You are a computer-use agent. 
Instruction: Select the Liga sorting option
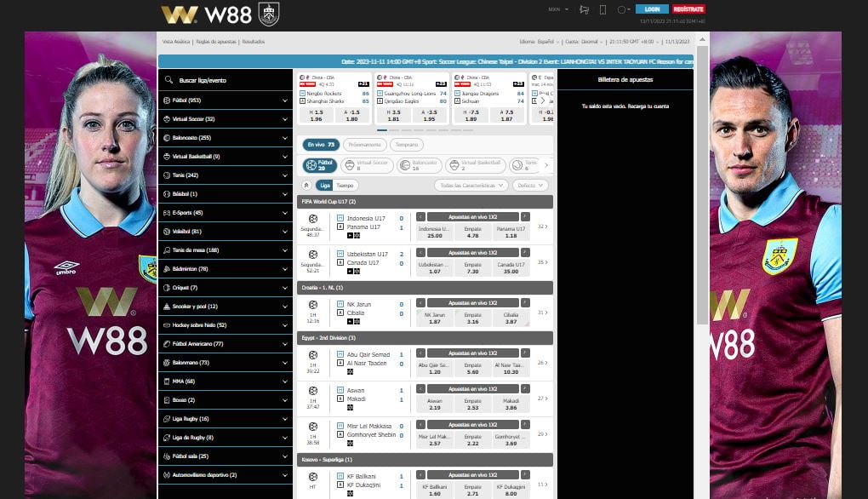point(324,185)
